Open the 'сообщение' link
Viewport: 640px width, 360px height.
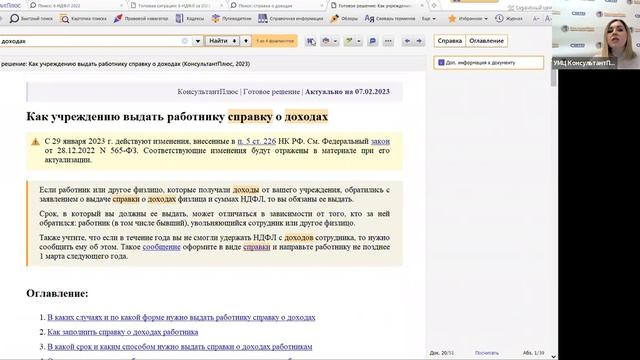(161, 247)
